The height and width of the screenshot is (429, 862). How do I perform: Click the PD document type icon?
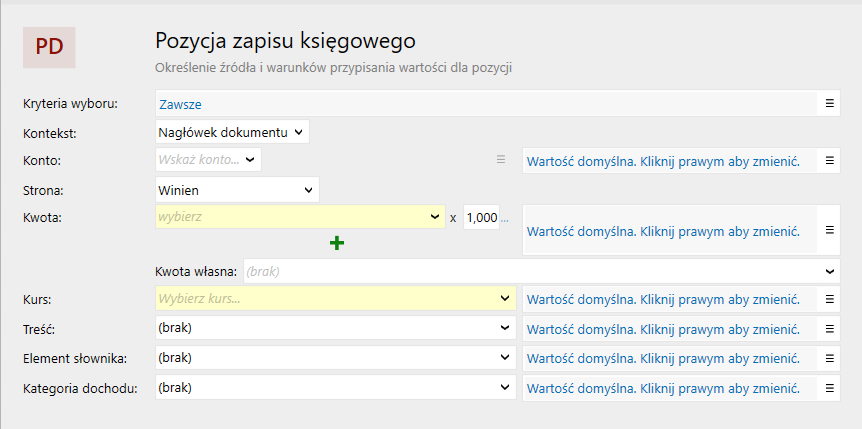click(x=49, y=47)
